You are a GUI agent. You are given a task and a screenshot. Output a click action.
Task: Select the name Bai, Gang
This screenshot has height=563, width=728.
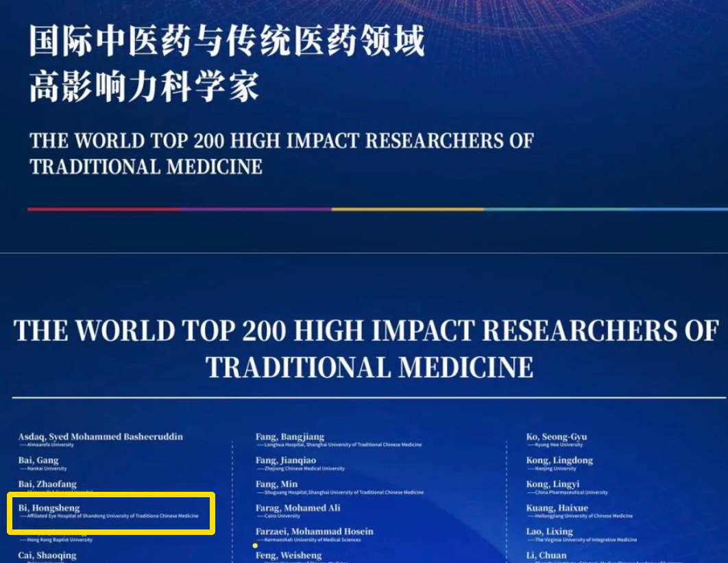point(38,460)
